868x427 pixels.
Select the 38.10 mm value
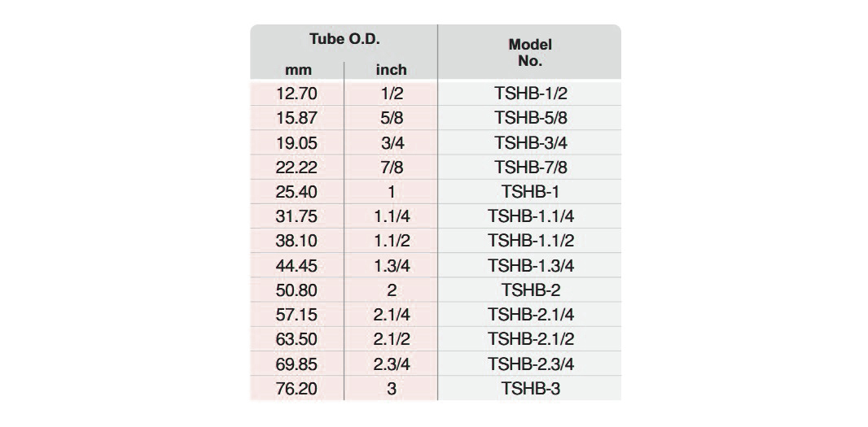(297, 241)
